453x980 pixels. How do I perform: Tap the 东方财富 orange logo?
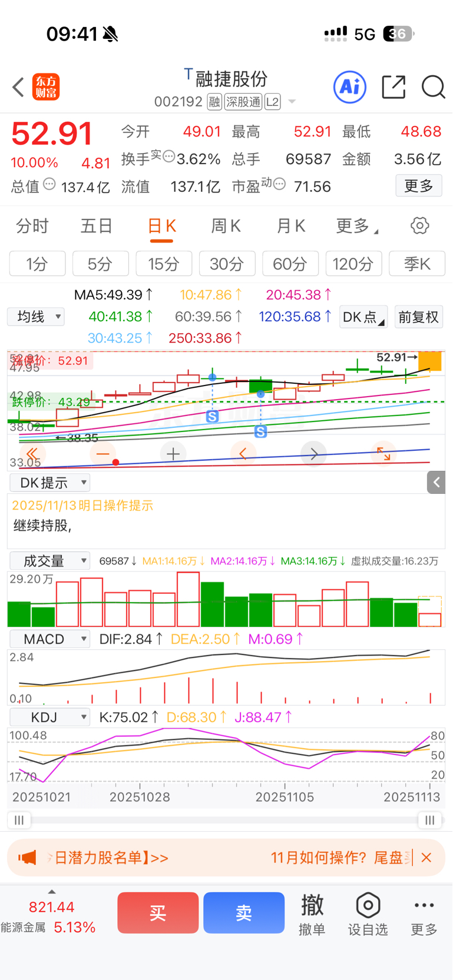(x=46, y=87)
